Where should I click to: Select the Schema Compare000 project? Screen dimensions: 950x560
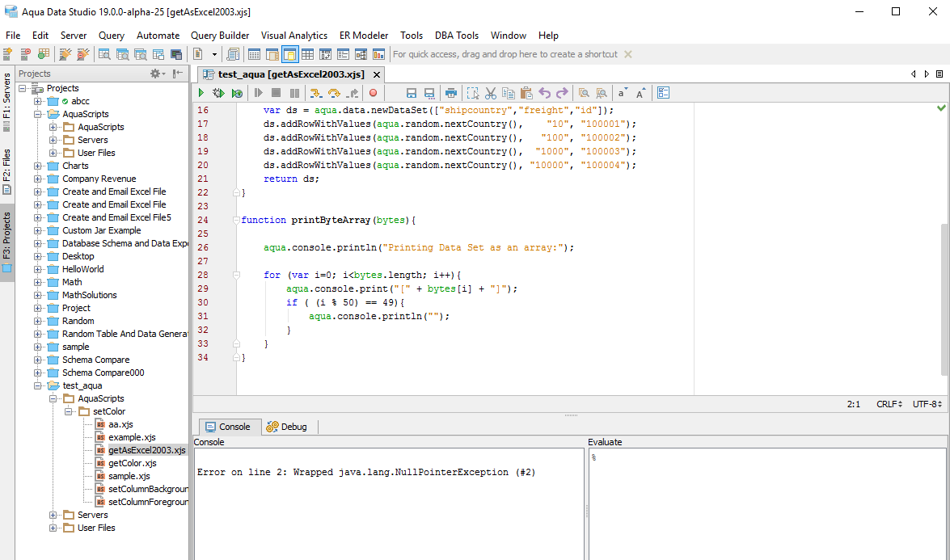(x=103, y=373)
